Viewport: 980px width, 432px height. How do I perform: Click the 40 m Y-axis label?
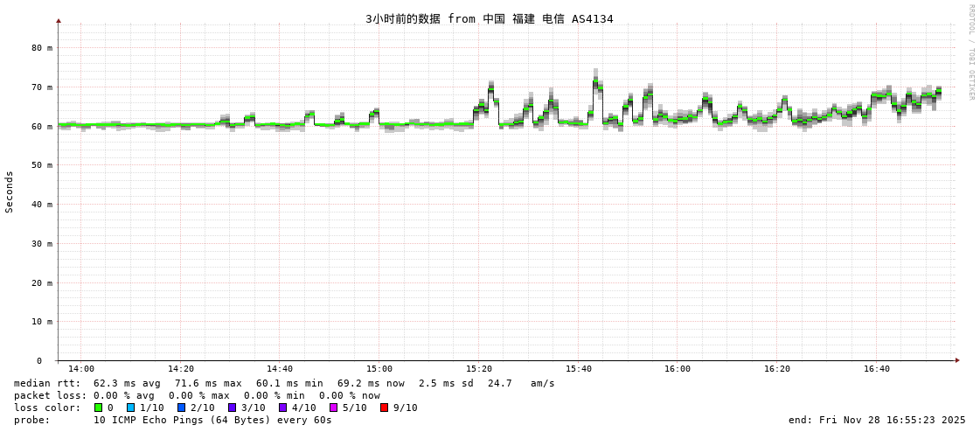pyautogui.click(x=43, y=205)
